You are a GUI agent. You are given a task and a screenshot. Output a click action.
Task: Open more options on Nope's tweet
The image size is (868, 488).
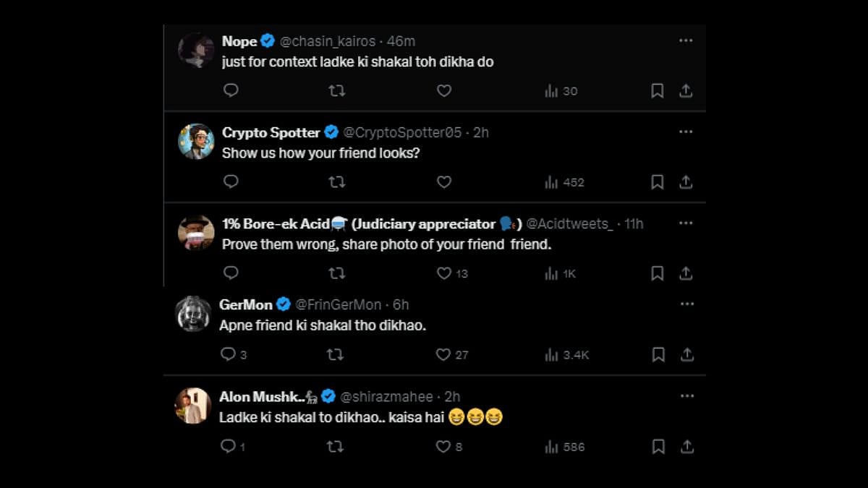[686, 40]
